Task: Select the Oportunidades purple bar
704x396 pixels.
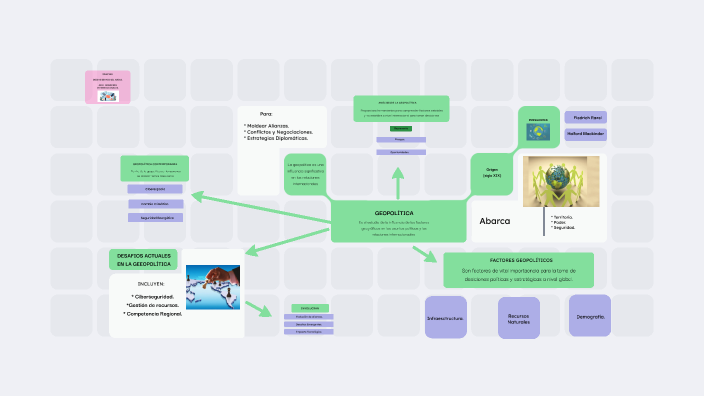Action: 401,152
